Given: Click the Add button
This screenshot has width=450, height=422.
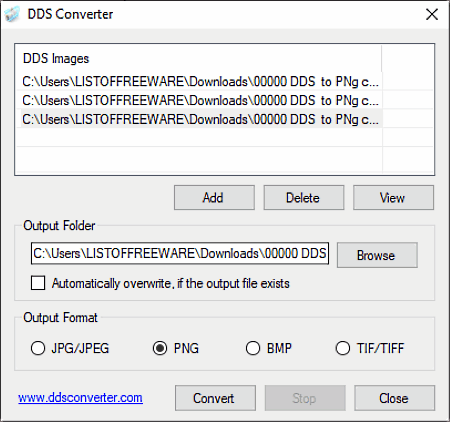Looking at the screenshot, I should pos(214,198).
